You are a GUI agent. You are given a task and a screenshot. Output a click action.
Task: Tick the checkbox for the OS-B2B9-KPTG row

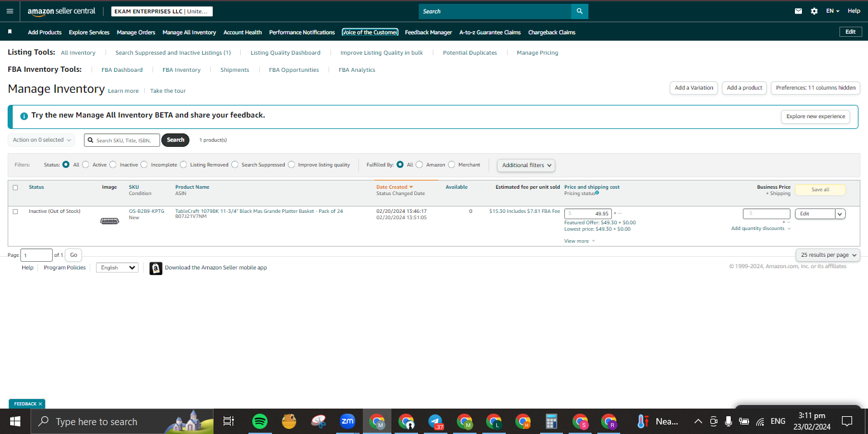[x=15, y=212]
